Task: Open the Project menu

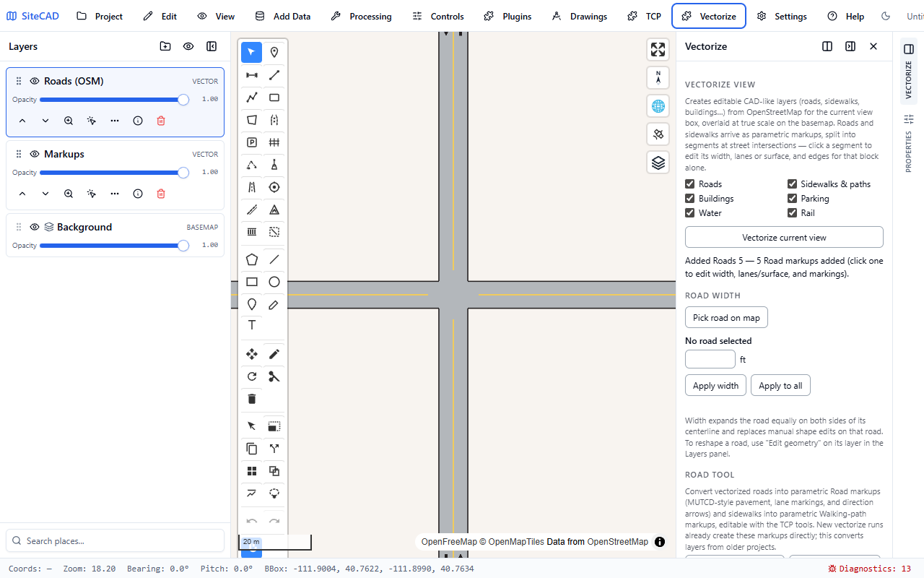Action: click(x=100, y=16)
